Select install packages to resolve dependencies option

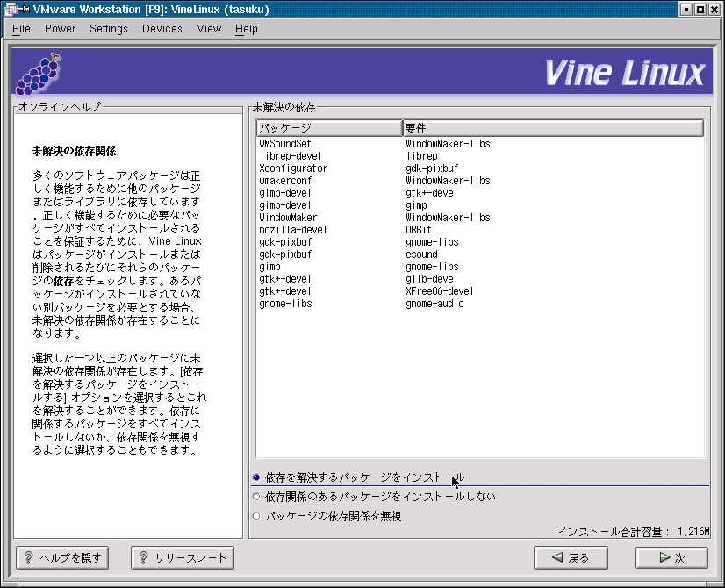pos(256,477)
